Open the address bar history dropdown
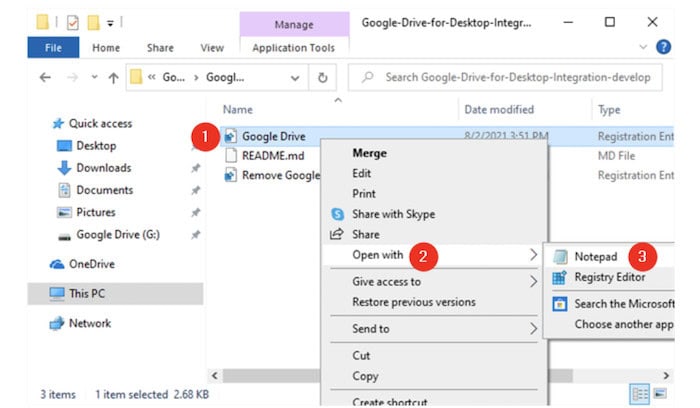This screenshot has width=700, height=408. 295,78
